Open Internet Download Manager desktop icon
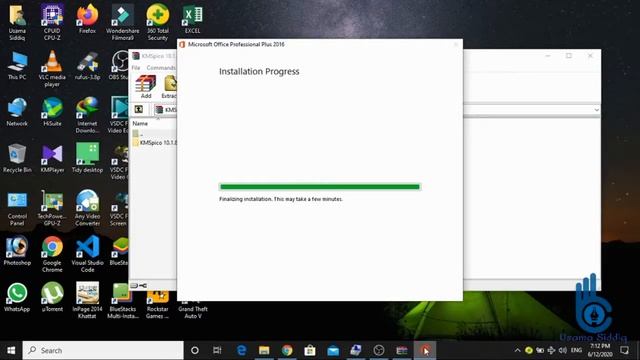The height and width of the screenshot is (360, 640). click(87, 115)
